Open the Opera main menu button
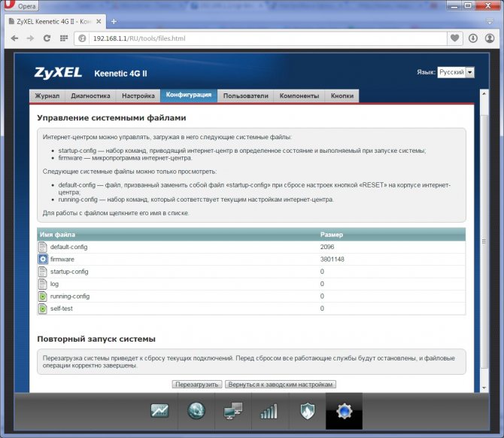This screenshot has width=504, height=438. 20,6
